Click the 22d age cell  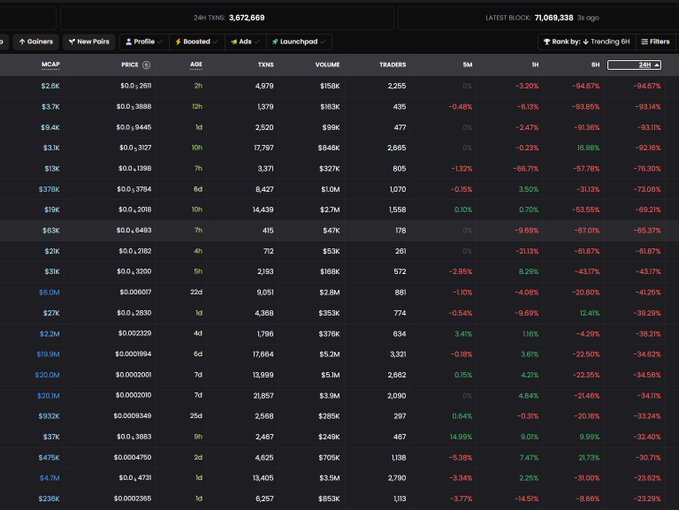(196, 292)
